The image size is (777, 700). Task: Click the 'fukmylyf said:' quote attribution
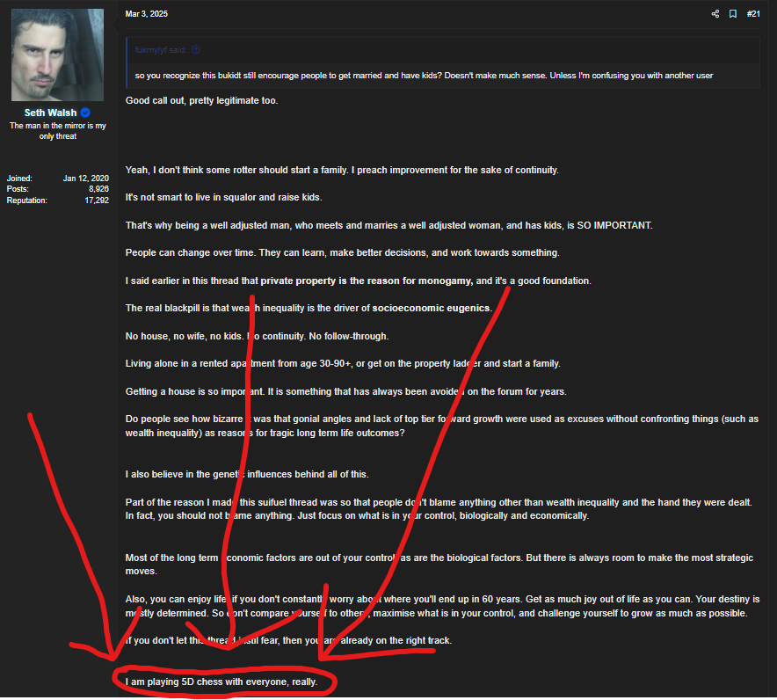pos(161,49)
